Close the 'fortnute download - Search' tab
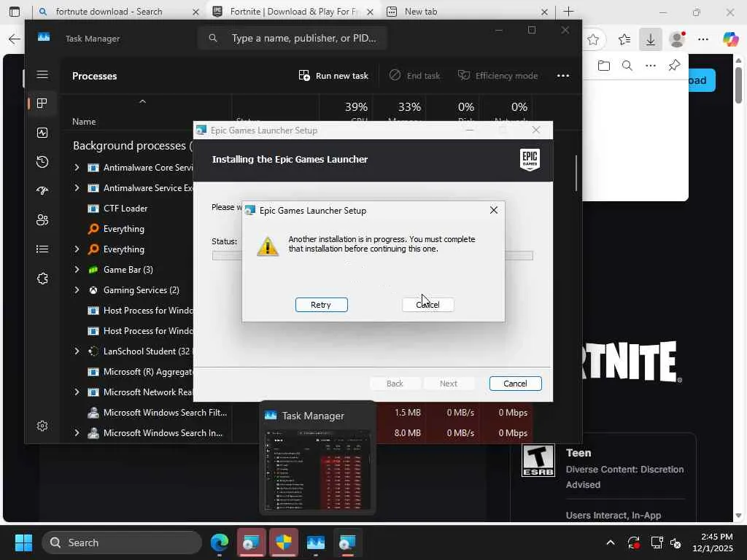The image size is (747, 560). (x=196, y=12)
